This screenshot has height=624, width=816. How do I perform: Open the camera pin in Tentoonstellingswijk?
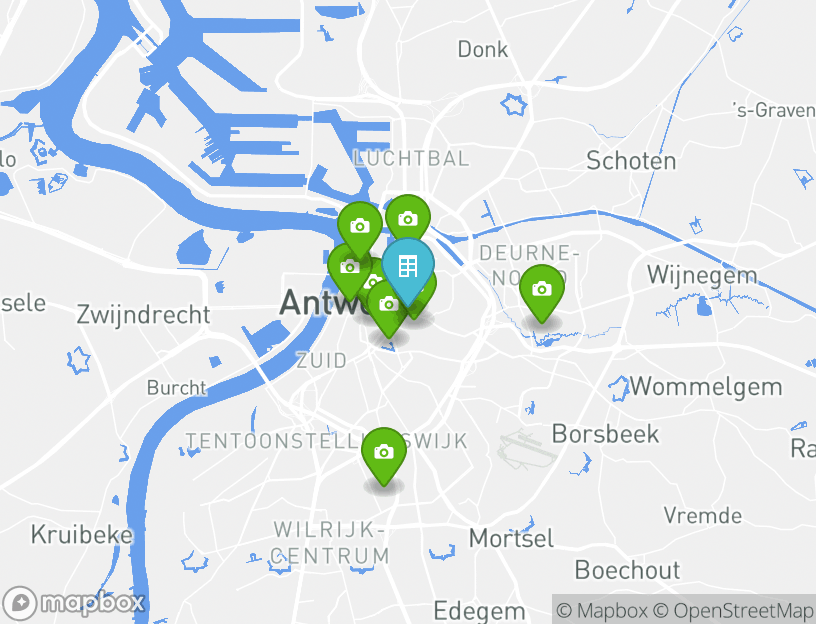384,453
